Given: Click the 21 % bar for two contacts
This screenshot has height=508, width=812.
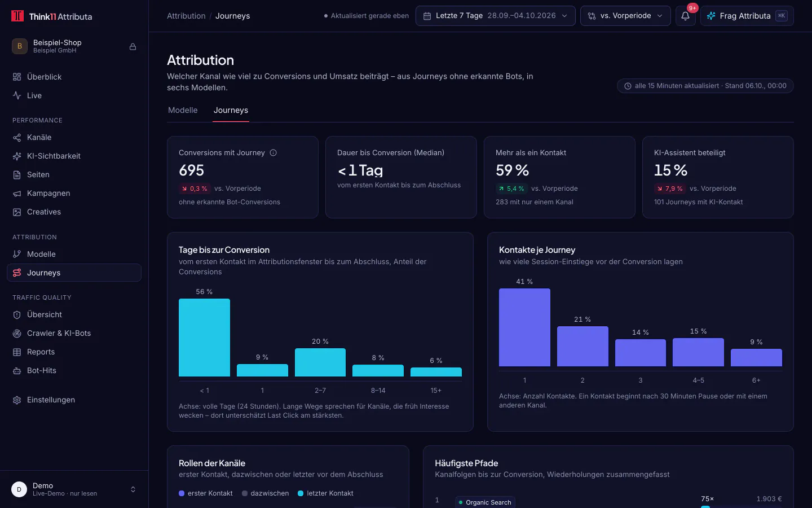Looking at the screenshot, I should [x=582, y=347].
